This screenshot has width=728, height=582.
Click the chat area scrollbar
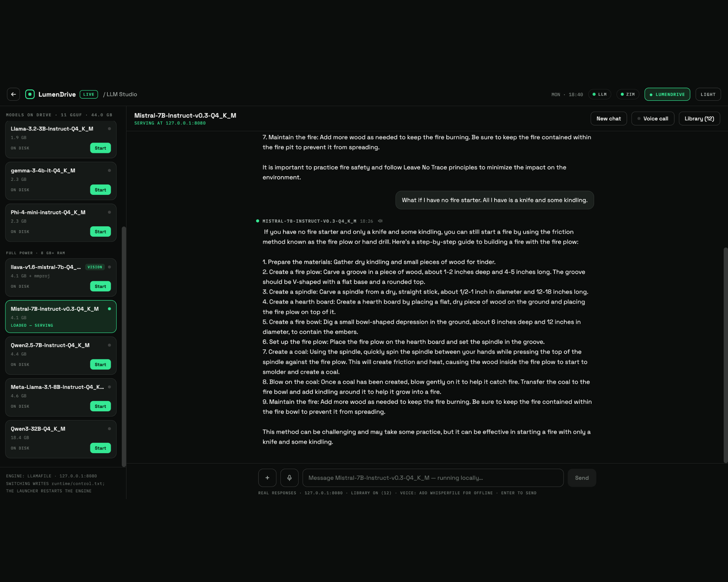point(725,355)
